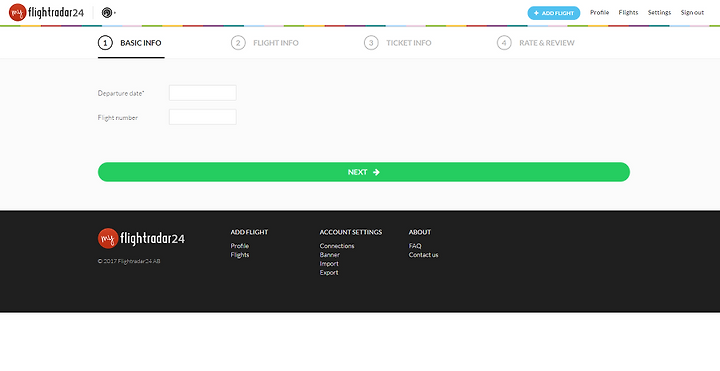
Task: Sign out using the top navigation
Action: pyautogui.click(x=692, y=12)
